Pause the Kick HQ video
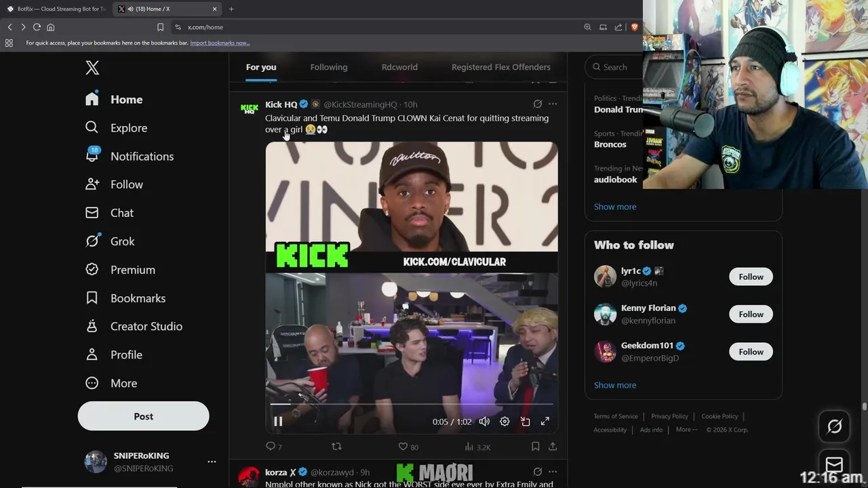The image size is (868, 488). pyautogui.click(x=278, y=422)
